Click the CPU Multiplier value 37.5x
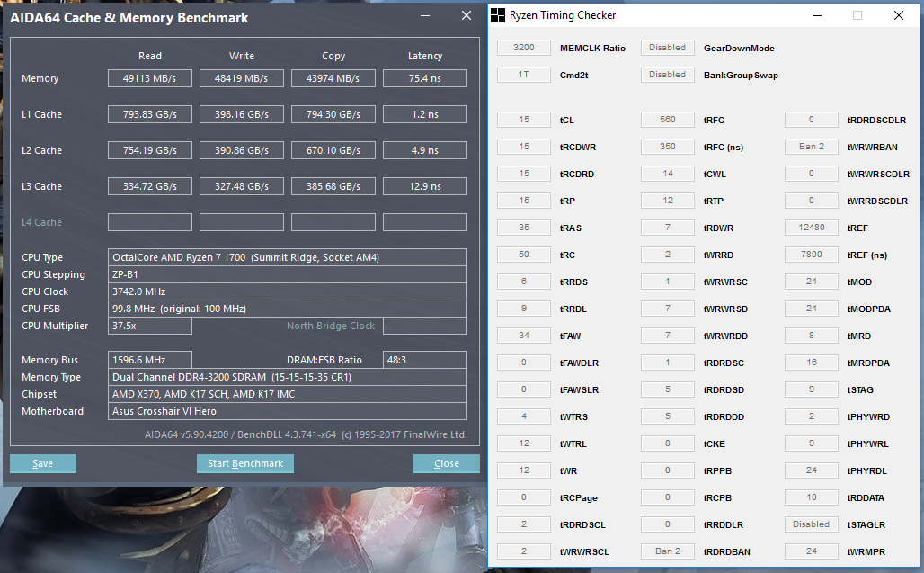 pos(150,326)
